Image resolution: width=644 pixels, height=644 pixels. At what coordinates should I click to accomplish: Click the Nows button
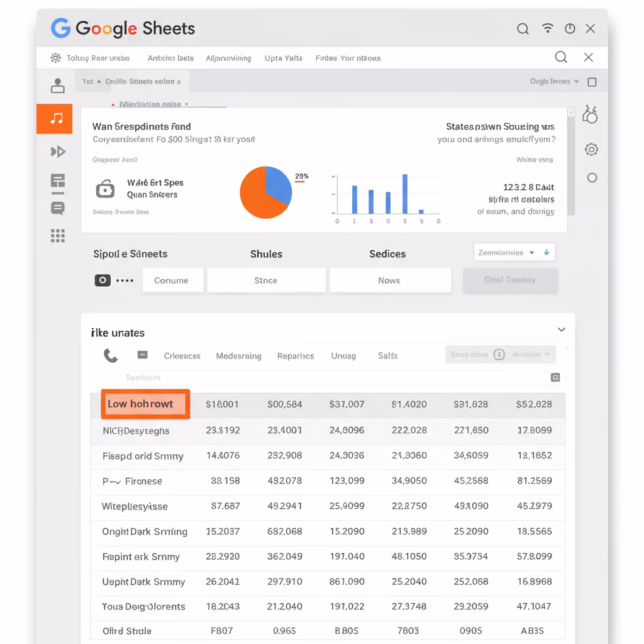click(390, 280)
